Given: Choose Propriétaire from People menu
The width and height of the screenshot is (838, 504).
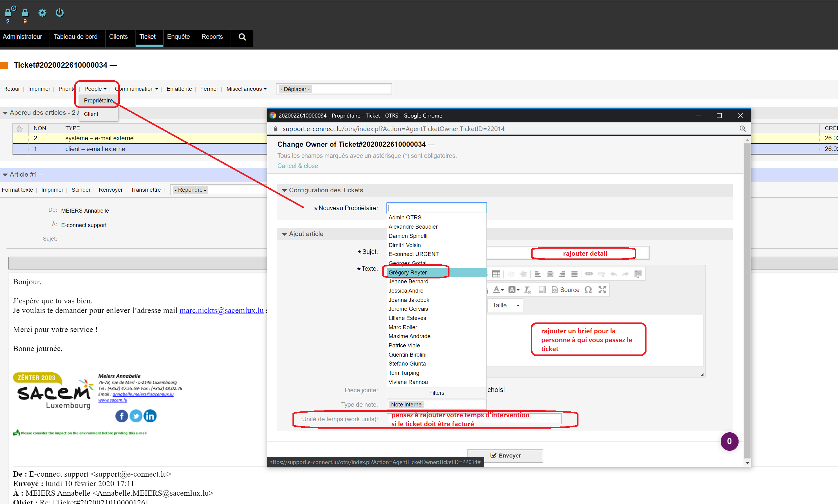Looking at the screenshot, I should (x=98, y=101).
